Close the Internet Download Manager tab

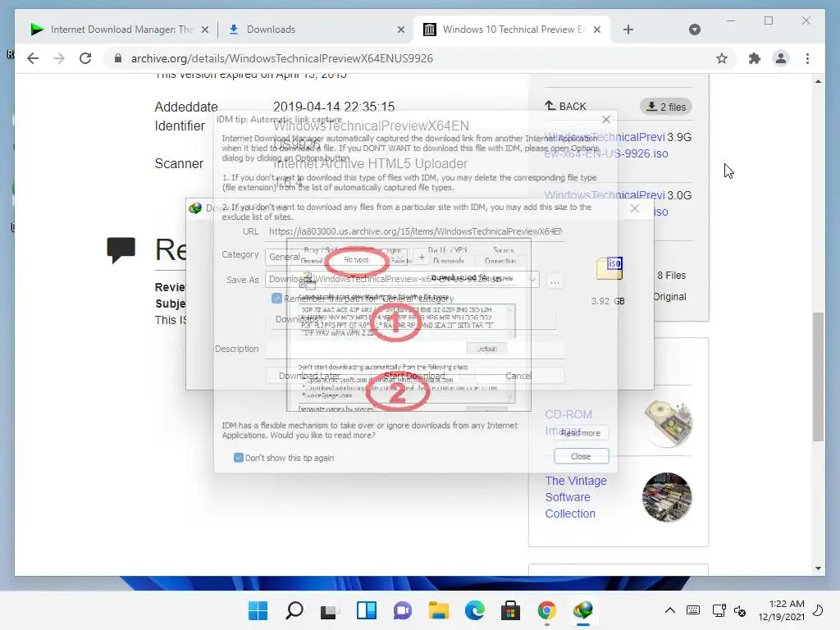click(x=204, y=30)
